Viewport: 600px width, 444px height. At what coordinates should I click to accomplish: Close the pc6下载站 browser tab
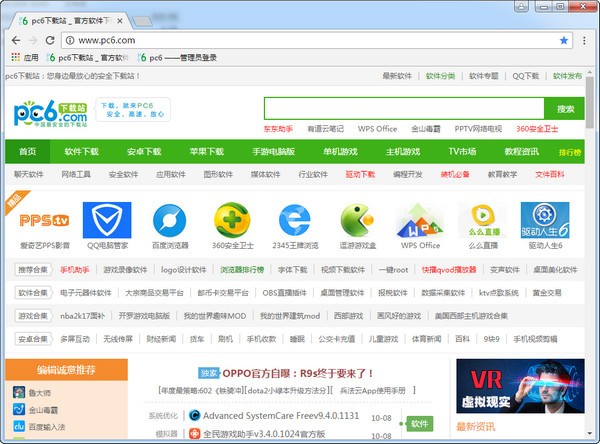click(120, 21)
